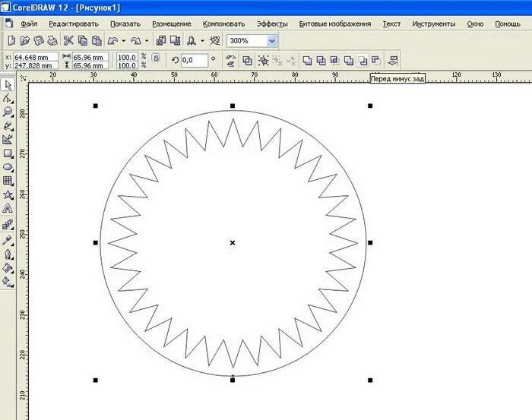This screenshot has width=532, height=420.
Task: Expand the redo history dropdown arrow
Action: tap(147, 41)
